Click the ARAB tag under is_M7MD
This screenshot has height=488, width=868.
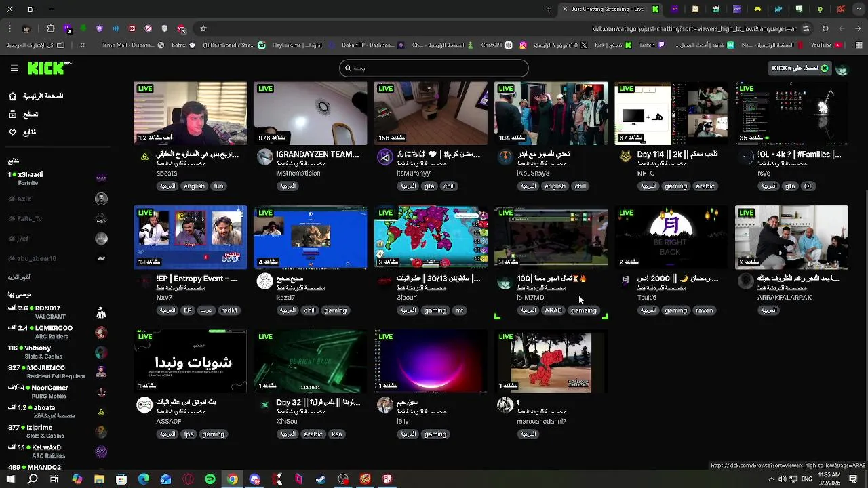pos(553,310)
